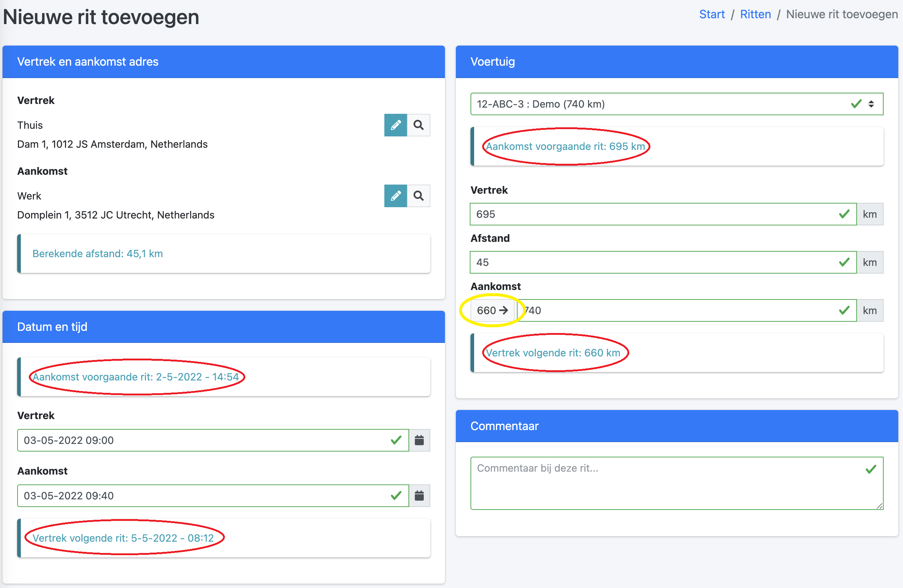This screenshot has width=903, height=588.
Task: Click the 'Commentaar' panel header
Action: coord(677,426)
